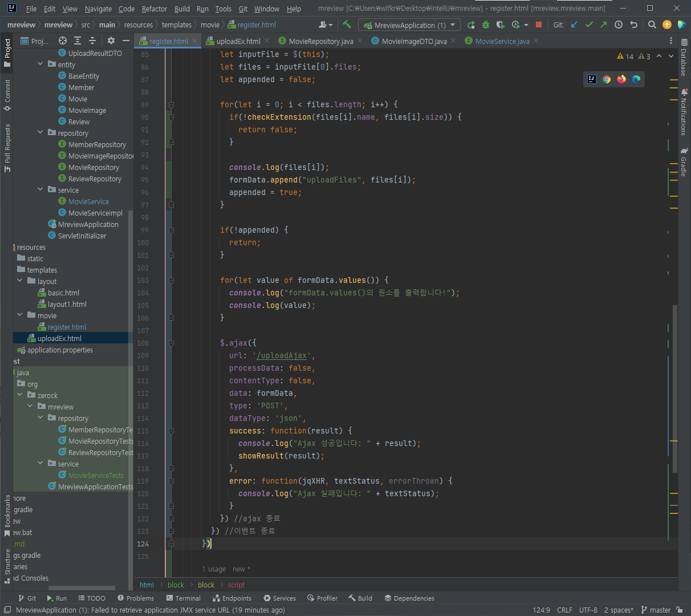Viewport: 691px width, 616px height.
Task: Open in Firefox browser icon
Action: coord(621,79)
